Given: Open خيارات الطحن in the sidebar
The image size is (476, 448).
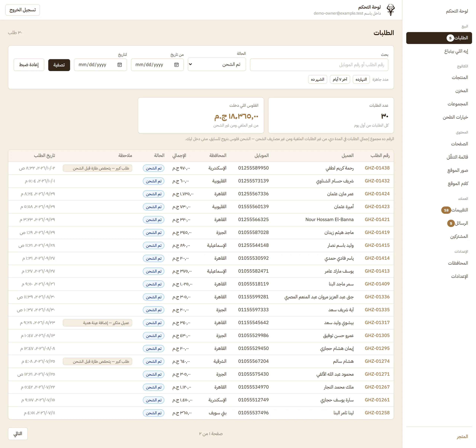Looking at the screenshot, I should [x=439, y=117].
